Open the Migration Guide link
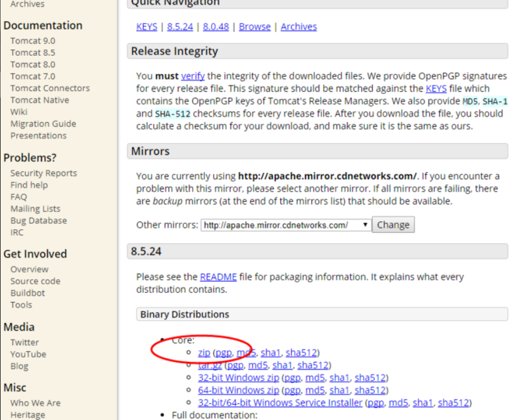Screen dimensions: 513x420 [43, 123]
